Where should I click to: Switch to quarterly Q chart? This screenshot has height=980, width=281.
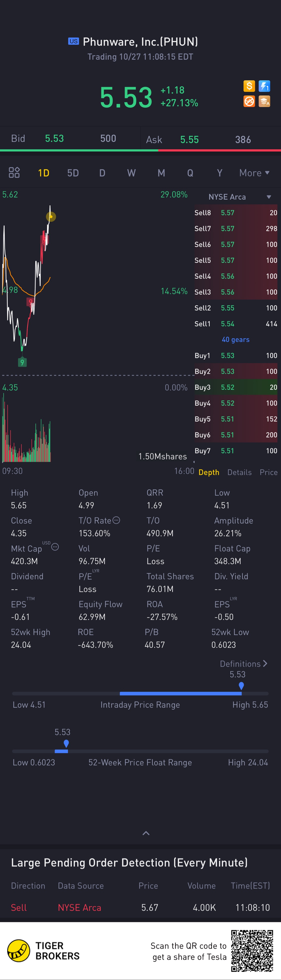190,173
